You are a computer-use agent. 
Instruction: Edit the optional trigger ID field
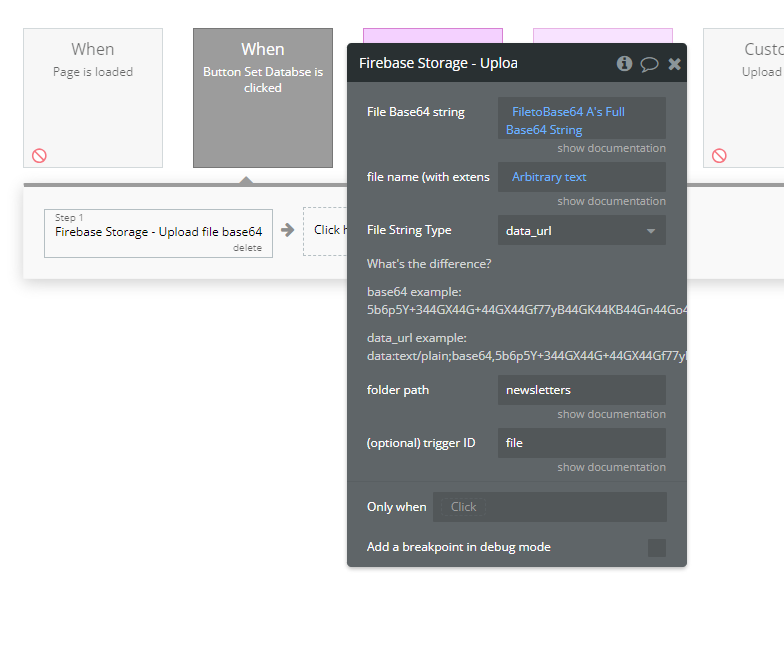pos(582,443)
